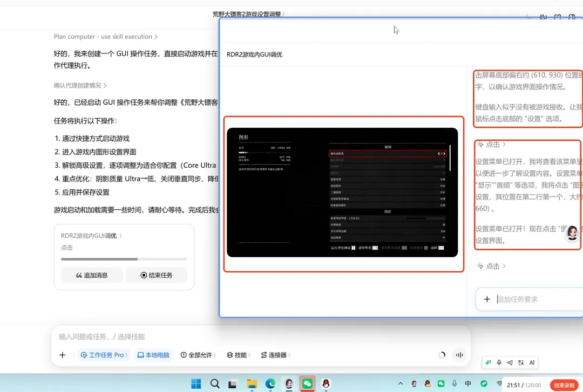Screen dimensions: 583x392
Task: Click the paper plane send icon in the floating toolbar
Action: (x=510, y=363)
